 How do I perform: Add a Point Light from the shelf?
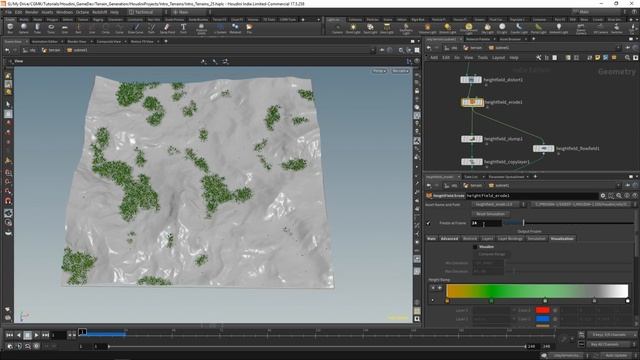tap(353, 28)
